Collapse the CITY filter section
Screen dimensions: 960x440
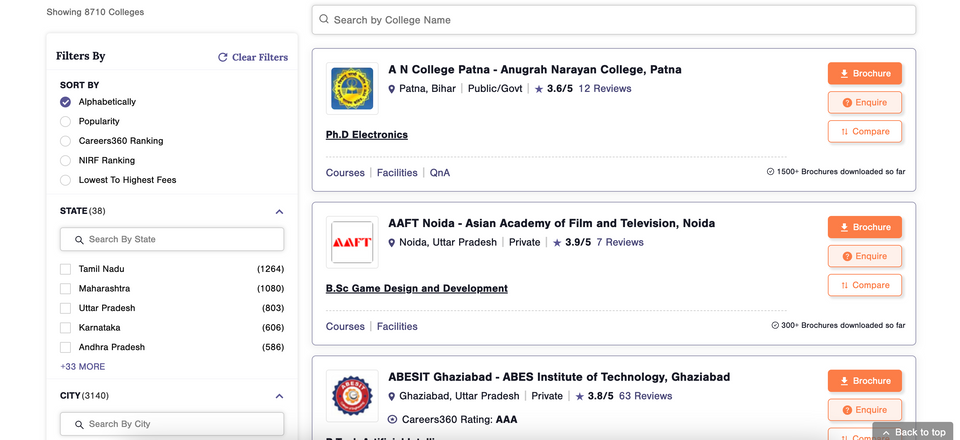[279, 397]
